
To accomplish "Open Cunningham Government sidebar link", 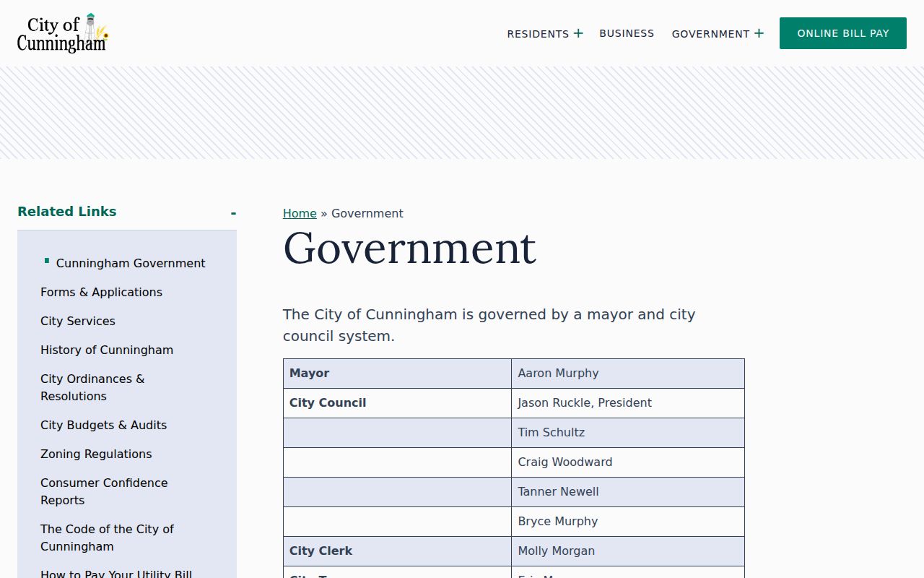I will coord(131,263).
